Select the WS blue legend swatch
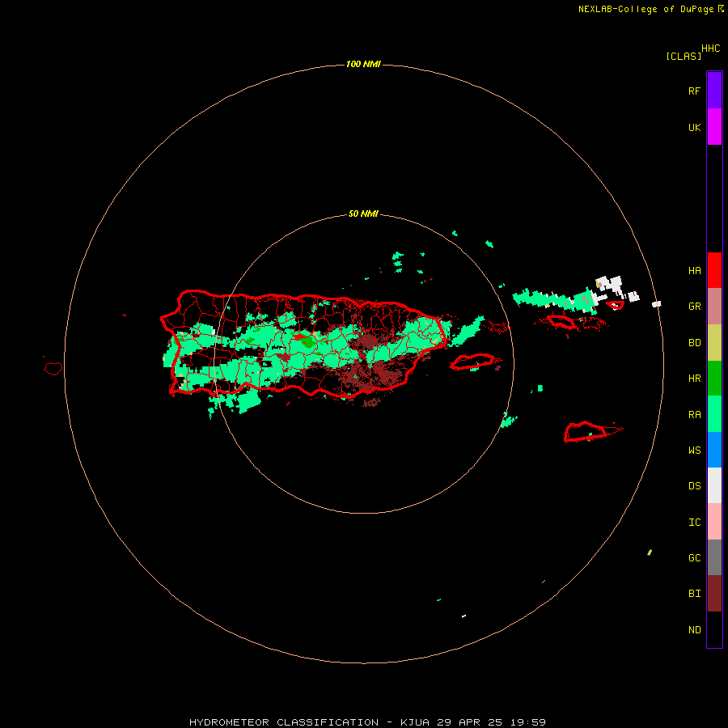This screenshot has height=728, width=728. tap(714, 450)
